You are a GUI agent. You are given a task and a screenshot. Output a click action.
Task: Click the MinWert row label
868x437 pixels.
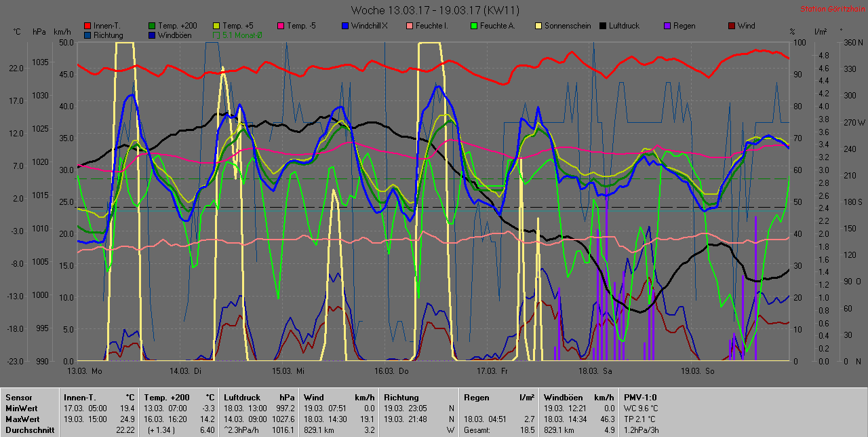20,408
